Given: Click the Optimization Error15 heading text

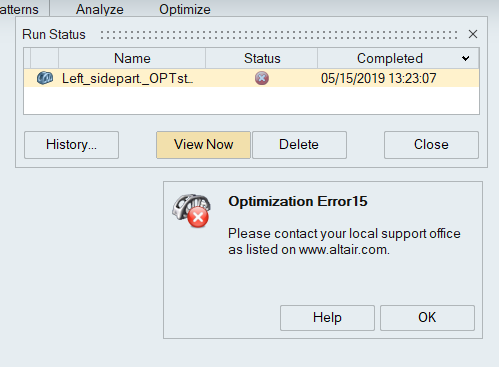Looking at the screenshot, I should click(298, 201).
